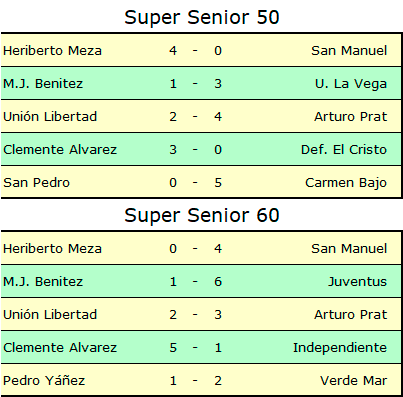The image size is (403, 397).
Task: Click Clemente Alvarez in Super Senior 50
Action: 60,150
